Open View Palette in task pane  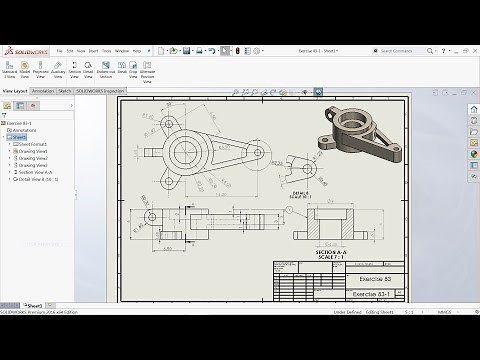[x=474, y=143]
